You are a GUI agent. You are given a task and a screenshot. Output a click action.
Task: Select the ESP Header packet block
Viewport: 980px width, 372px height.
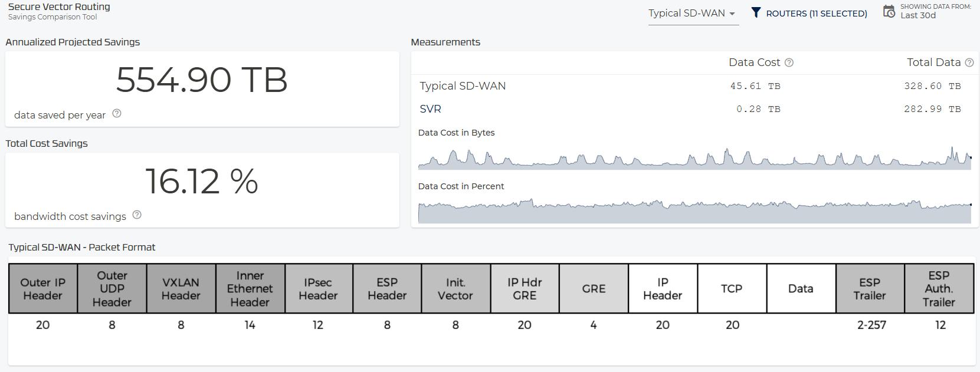(387, 289)
